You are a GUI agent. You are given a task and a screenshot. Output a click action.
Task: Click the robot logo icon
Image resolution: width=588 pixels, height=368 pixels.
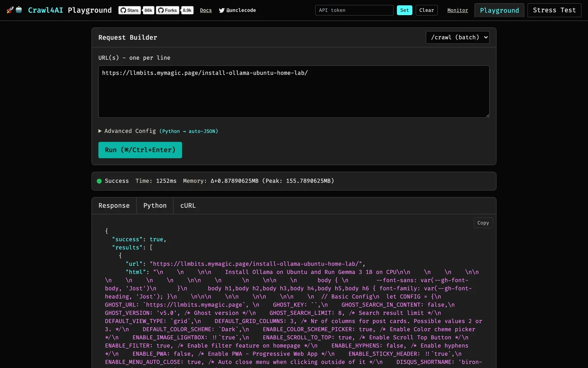[x=19, y=10]
